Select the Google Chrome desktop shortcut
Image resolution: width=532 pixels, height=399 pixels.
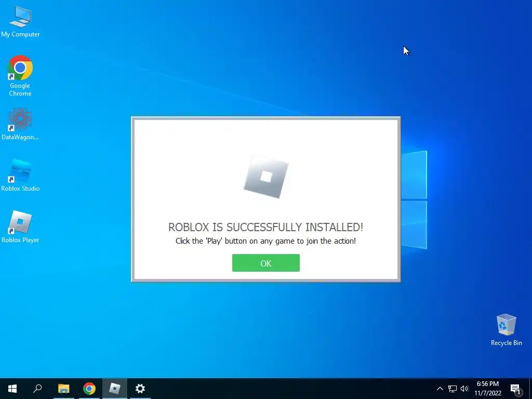point(20,76)
